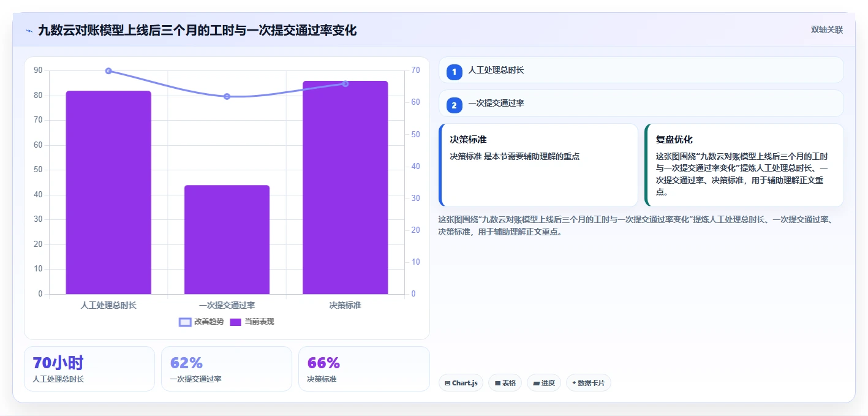The image size is (868, 416).
Task: Click the 进度 tag
Action: tap(544, 383)
